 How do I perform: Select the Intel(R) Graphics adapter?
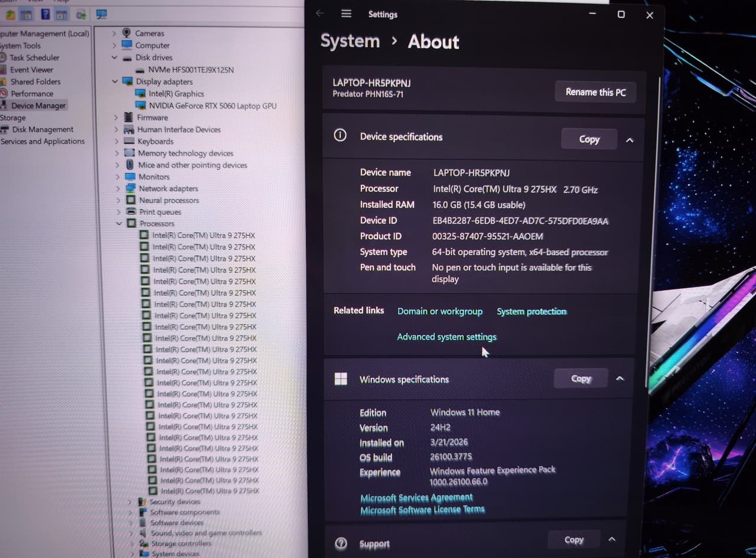tap(176, 93)
